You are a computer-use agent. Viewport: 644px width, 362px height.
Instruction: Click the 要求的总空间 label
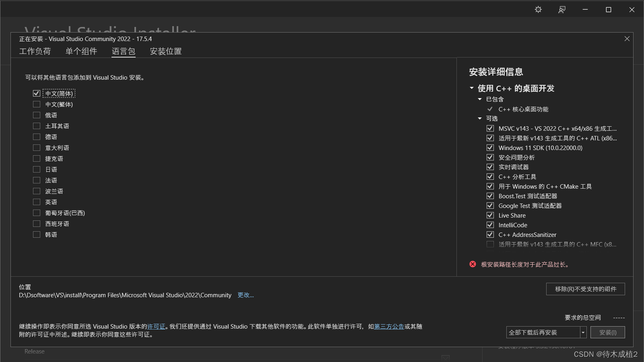582,318
